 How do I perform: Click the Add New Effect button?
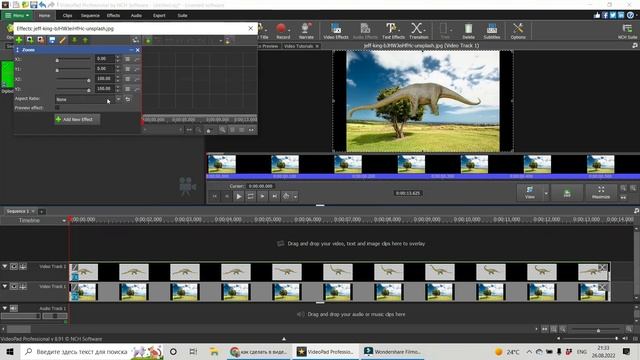(77, 120)
